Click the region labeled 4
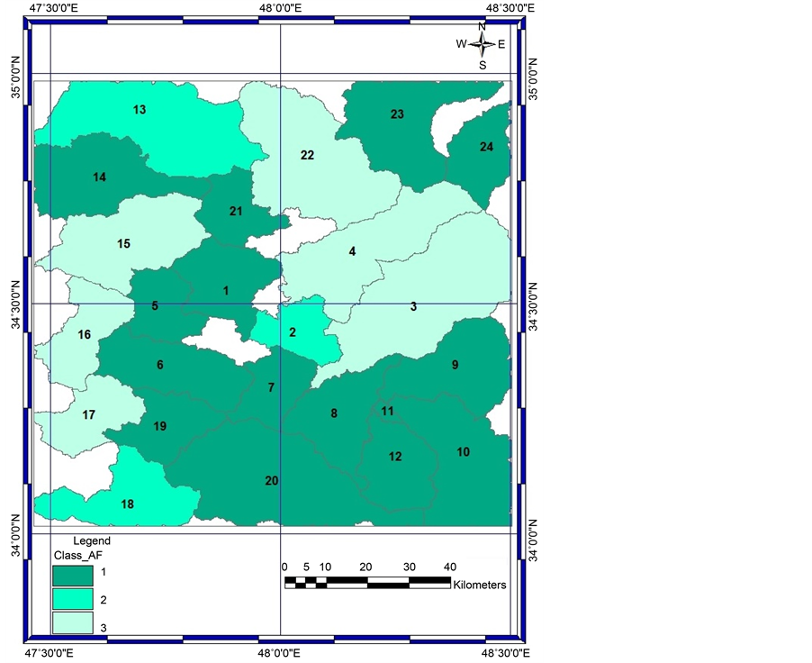812x663 pixels. [352, 251]
